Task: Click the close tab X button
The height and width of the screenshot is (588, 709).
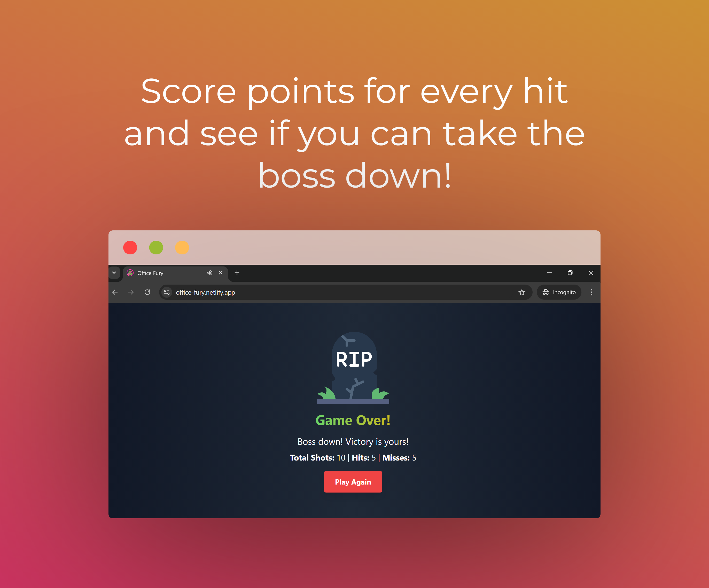Action: tap(221, 273)
